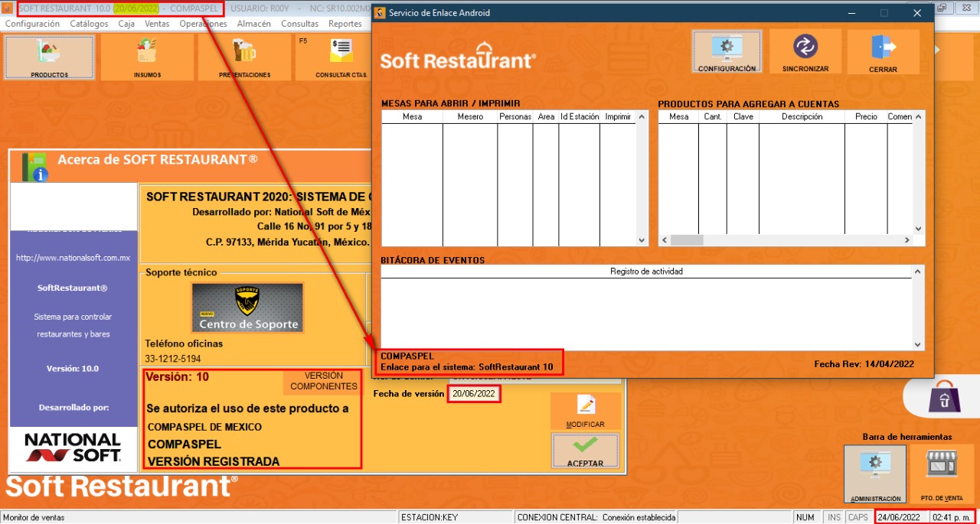Click the CAPS indicator in the status bar
This screenshot has height=524, width=980.
858,517
